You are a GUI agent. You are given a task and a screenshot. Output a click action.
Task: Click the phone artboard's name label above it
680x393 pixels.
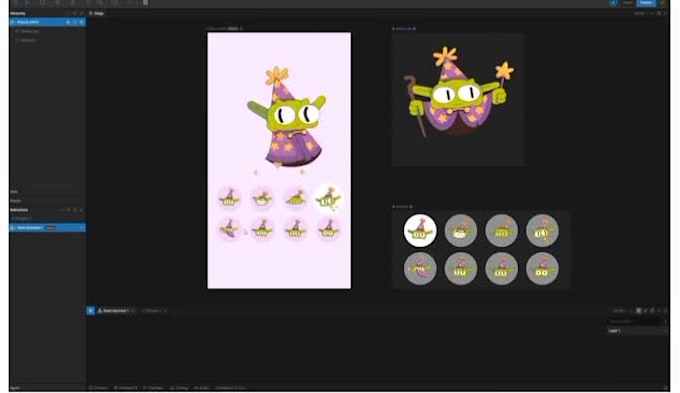coord(224,29)
